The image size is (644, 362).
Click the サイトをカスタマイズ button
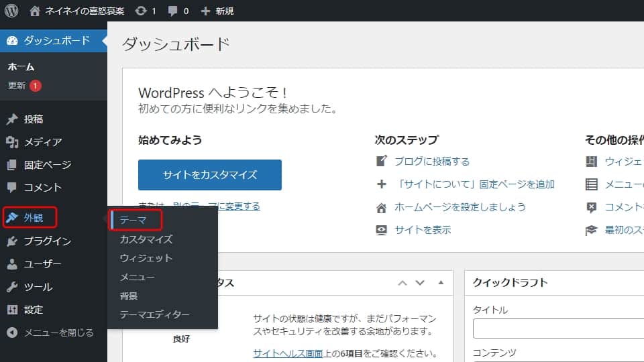[x=210, y=175]
